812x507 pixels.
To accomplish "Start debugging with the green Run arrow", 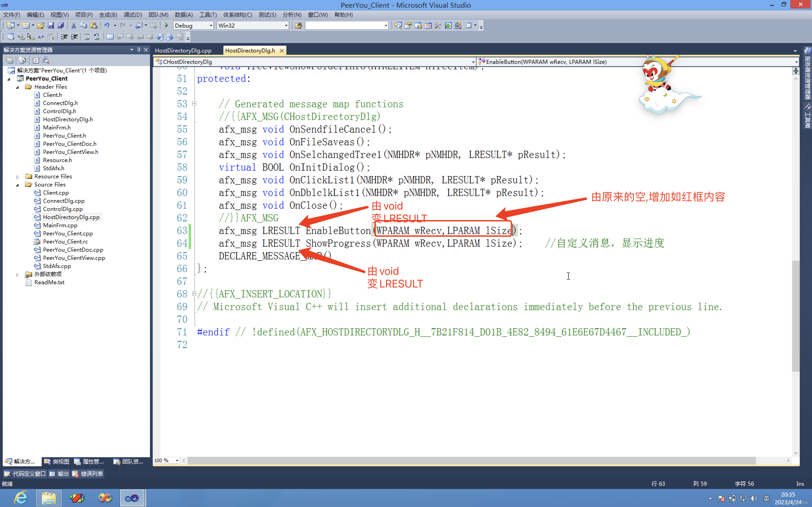I will 167,25.
